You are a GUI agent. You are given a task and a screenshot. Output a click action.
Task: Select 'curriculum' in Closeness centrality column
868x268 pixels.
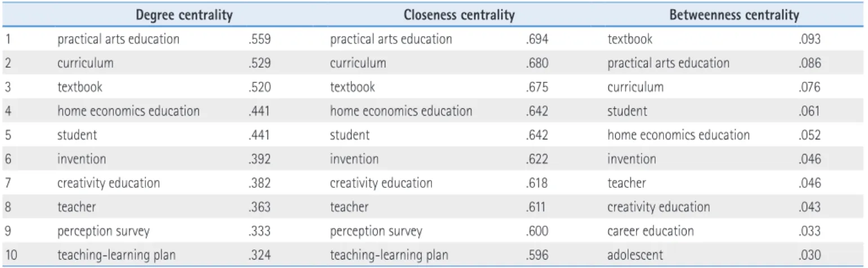tap(358, 63)
